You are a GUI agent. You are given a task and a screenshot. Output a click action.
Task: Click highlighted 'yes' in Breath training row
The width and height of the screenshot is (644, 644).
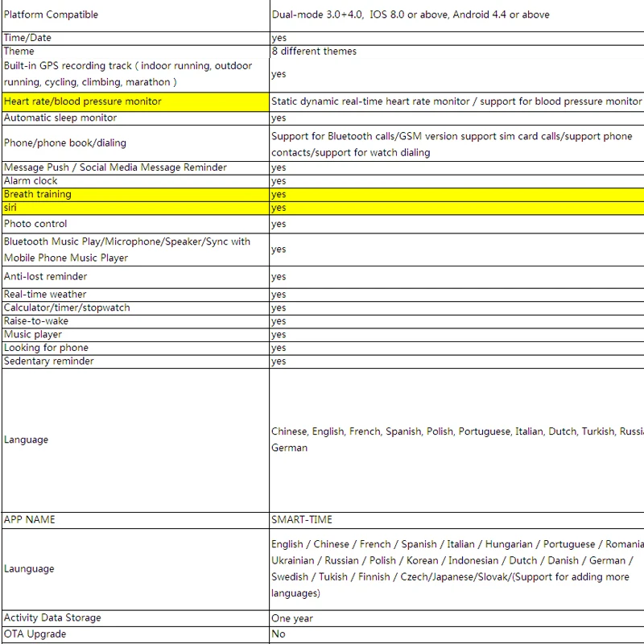click(x=456, y=195)
